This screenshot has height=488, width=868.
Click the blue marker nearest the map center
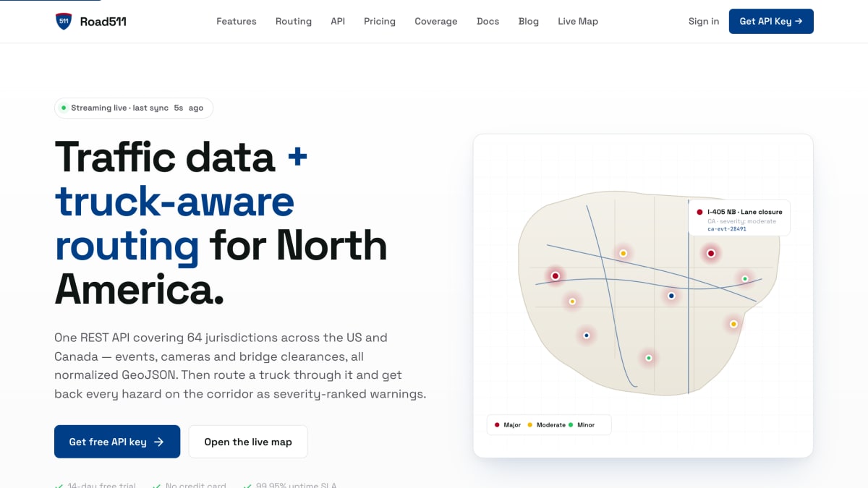[671, 296]
